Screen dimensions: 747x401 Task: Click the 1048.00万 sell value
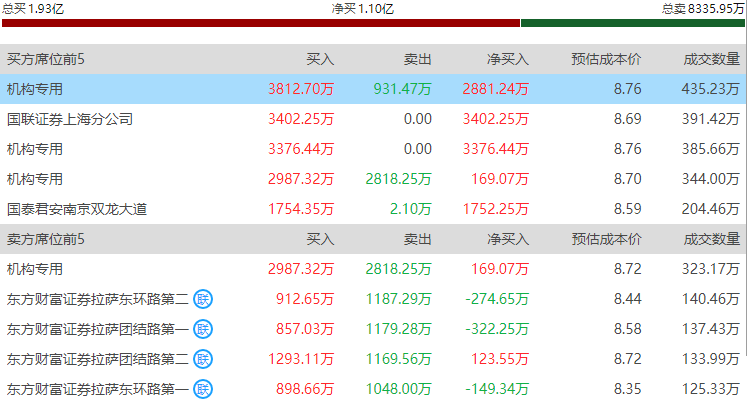point(398,389)
